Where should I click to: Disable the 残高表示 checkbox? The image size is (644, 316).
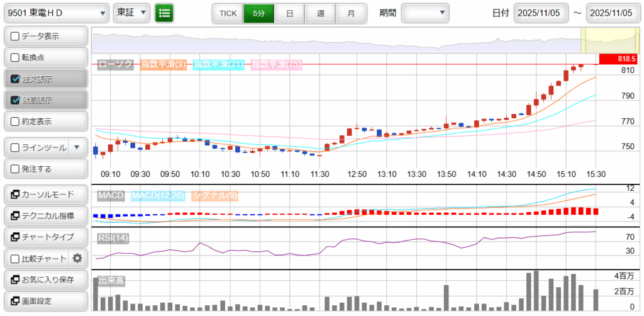click(x=16, y=100)
